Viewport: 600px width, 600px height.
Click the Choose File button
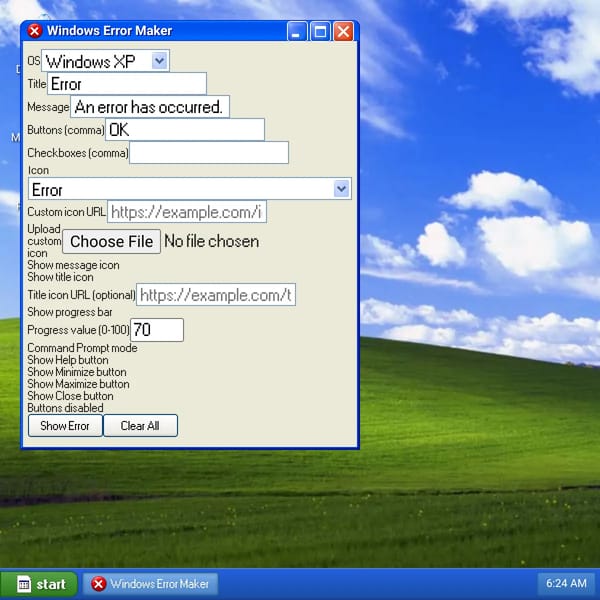pyautogui.click(x=111, y=241)
